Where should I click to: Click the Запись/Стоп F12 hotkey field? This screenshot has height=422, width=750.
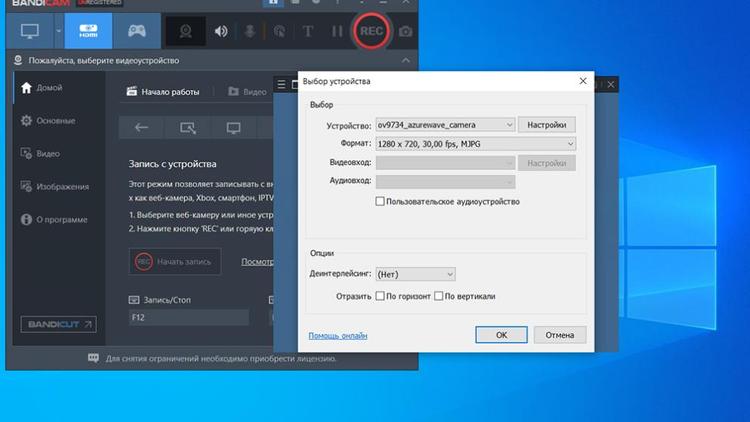tap(189, 317)
